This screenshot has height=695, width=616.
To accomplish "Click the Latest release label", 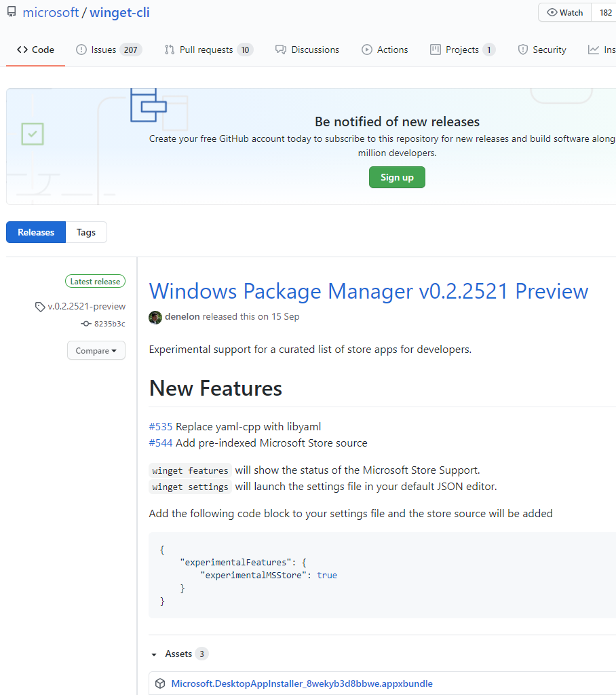I will point(95,282).
